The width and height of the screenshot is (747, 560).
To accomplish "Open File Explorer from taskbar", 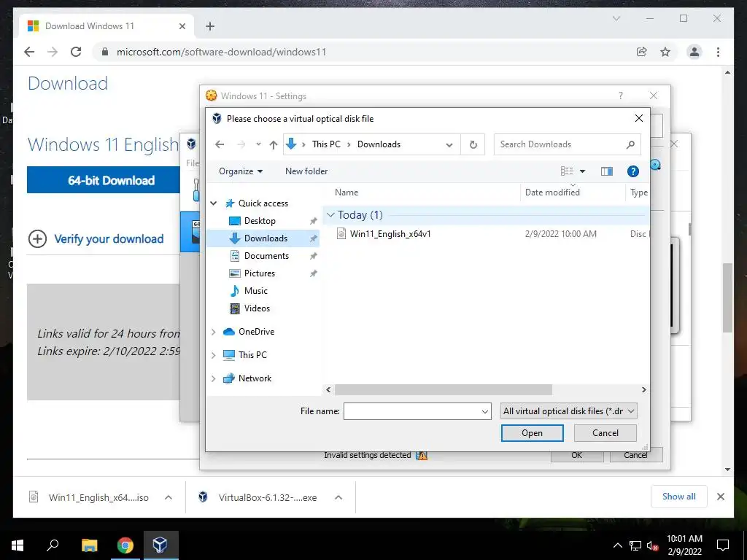I will (89, 545).
